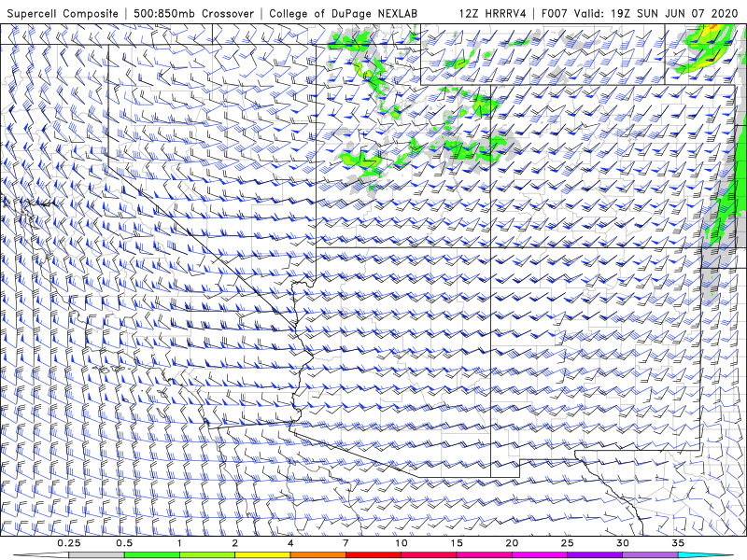Image resolution: width=747 pixels, height=560 pixels.
Task: Click the '1' colorbar label
Action: pyautogui.click(x=179, y=543)
